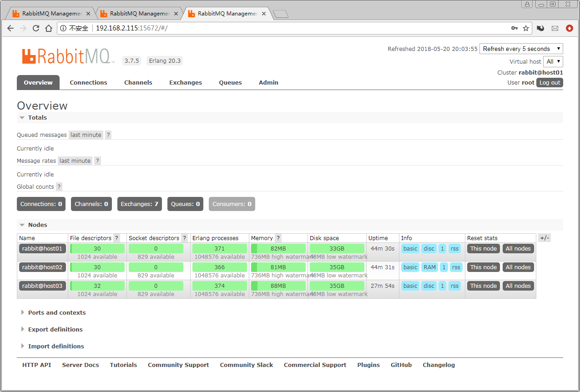Change Queued messages last minute range
Screen dimensions: 580x392
tap(86, 135)
